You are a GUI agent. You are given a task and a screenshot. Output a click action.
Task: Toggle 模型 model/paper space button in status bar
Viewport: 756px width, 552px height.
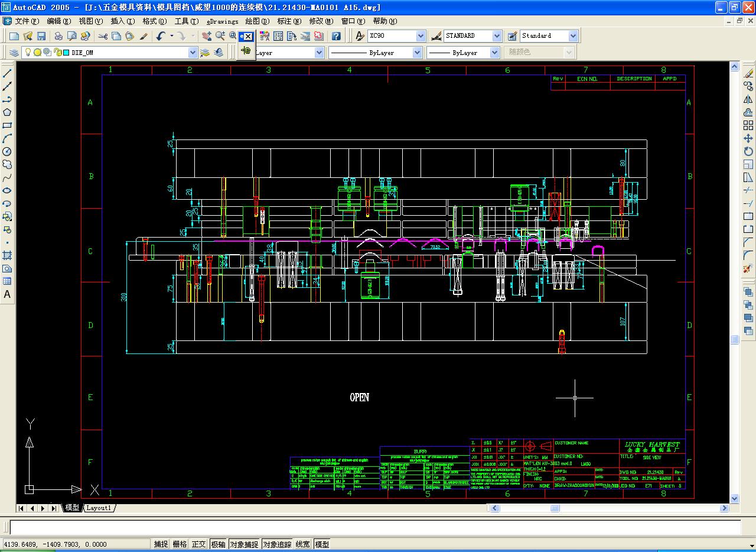click(322, 544)
